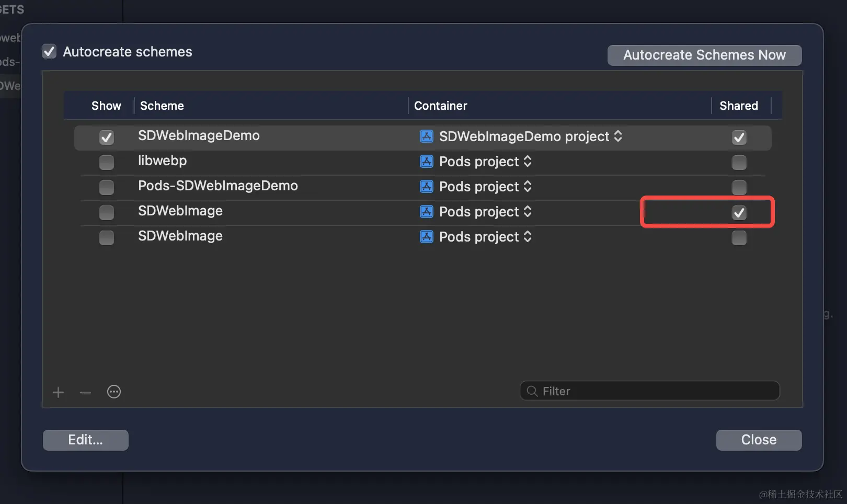Click the Container column header
Viewport: 847px width, 504px height.
pos(440,106)
